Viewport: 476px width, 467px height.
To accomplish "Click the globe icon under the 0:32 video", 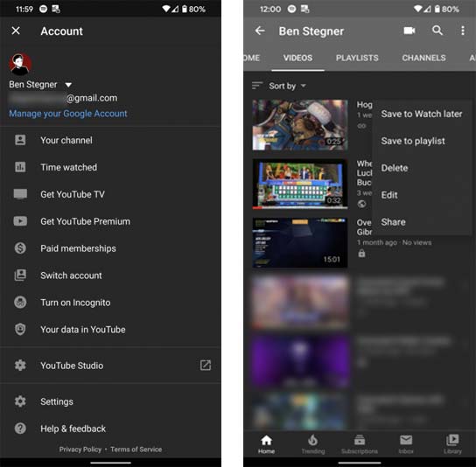I will coord(361,204).
